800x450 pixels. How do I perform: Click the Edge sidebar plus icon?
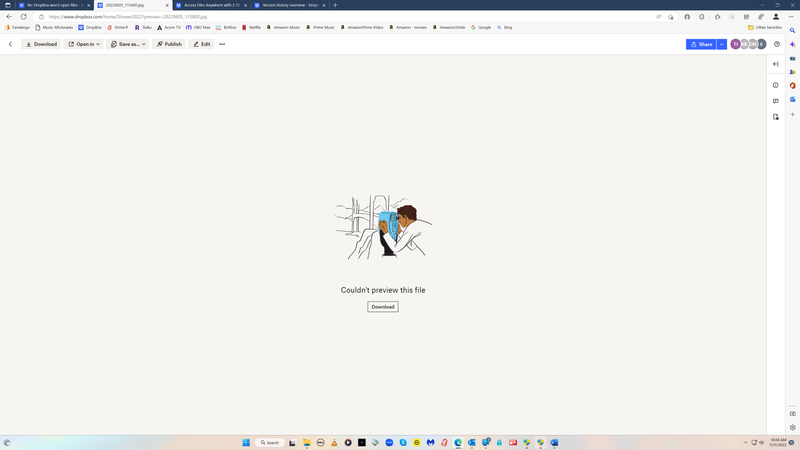(792, 114)
